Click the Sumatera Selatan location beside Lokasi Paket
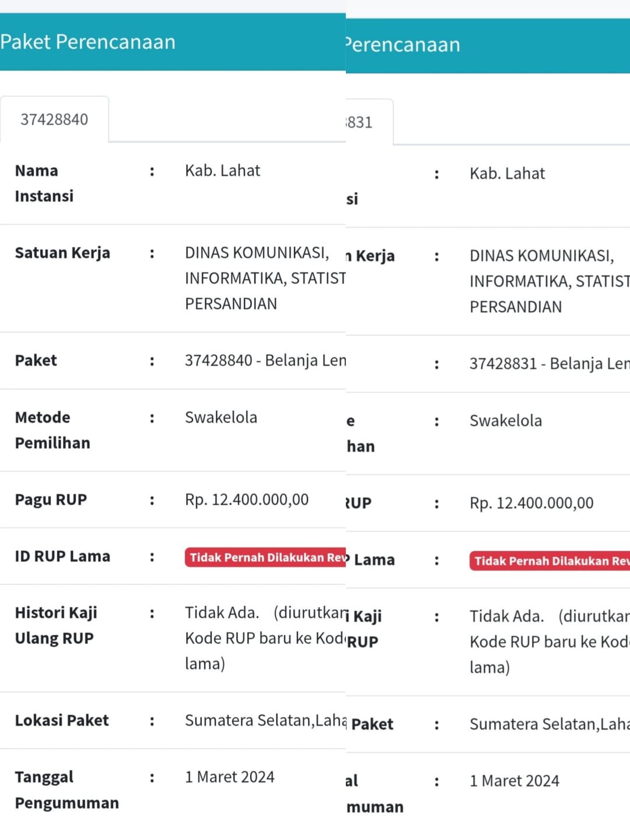The width and height of the screenshot is (630, 840). point(265,720)
